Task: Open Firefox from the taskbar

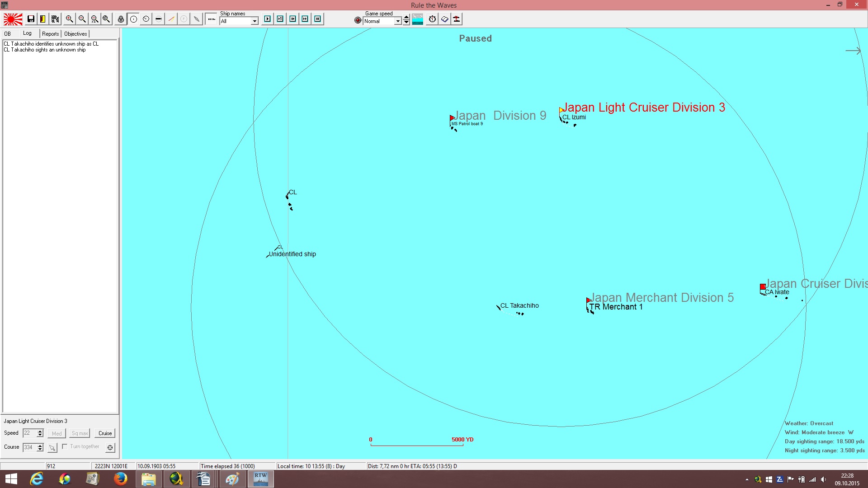Action: click(x=120, y=479)
